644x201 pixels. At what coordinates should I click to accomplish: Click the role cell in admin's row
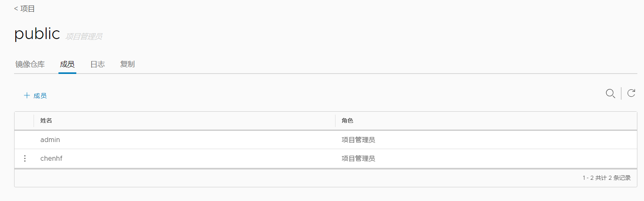(358, 140)
